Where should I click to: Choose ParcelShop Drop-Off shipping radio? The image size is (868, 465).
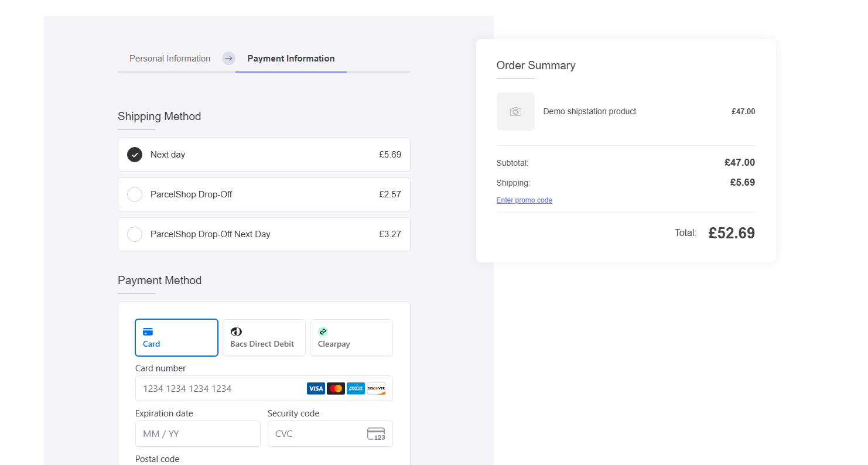coord(135,194)
